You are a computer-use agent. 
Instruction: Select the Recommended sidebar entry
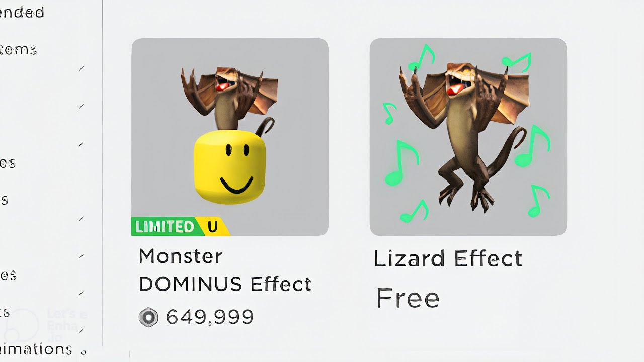(x=22, y=12)
